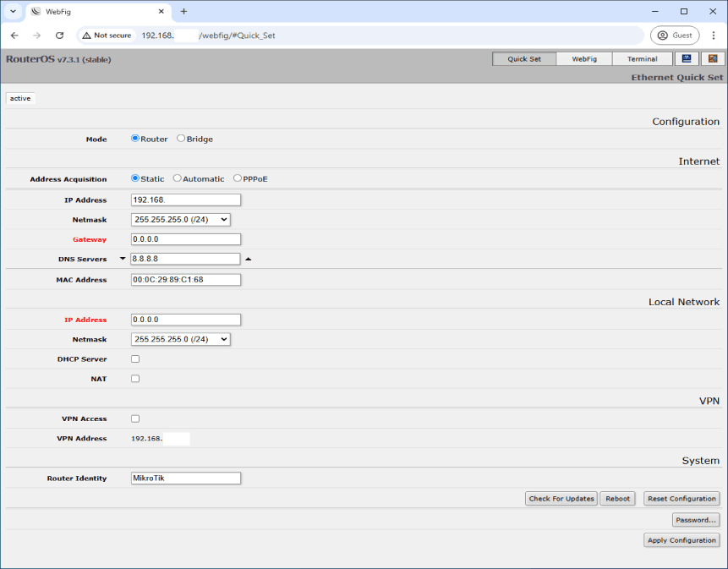Screen dimensions: 728x569
Task: Click the browser back arrow
Action: tap(14, 36)
